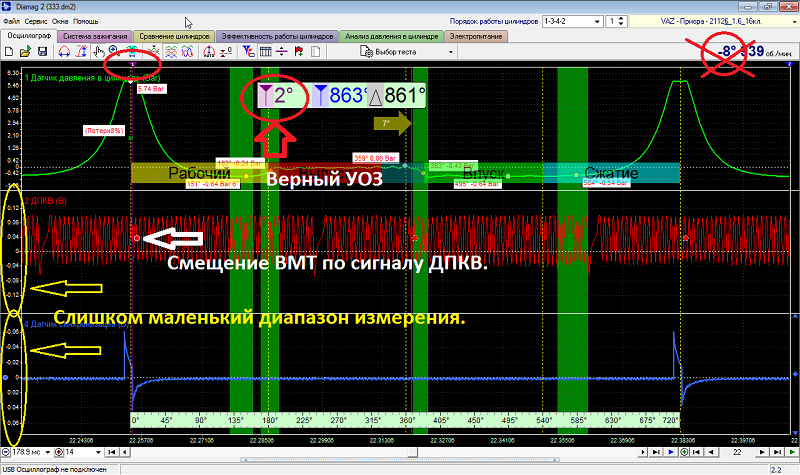Click the blank report page icon

[315, 52]
